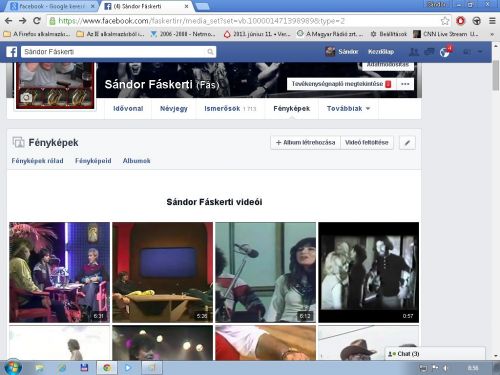Image resolution: width=500 pixels, height=375 pixels.
Task: Open the Beállítások bookmark
Action: click(x=389, y=34)
